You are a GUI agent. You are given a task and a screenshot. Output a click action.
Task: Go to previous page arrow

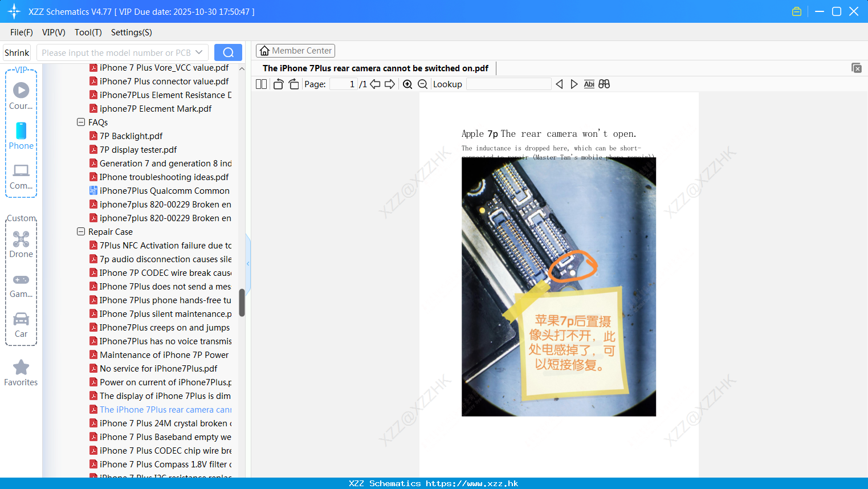(375, 84)
